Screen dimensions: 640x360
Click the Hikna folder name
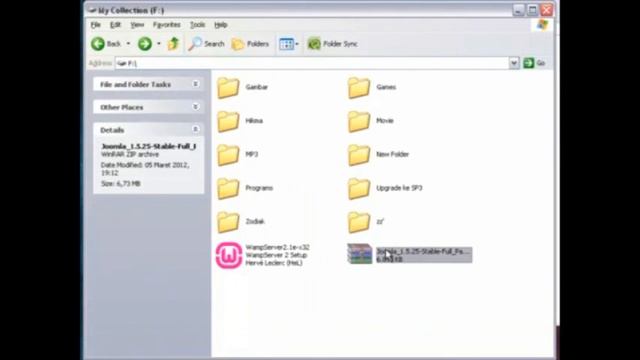pyautogui.click(x=254, y=120)
